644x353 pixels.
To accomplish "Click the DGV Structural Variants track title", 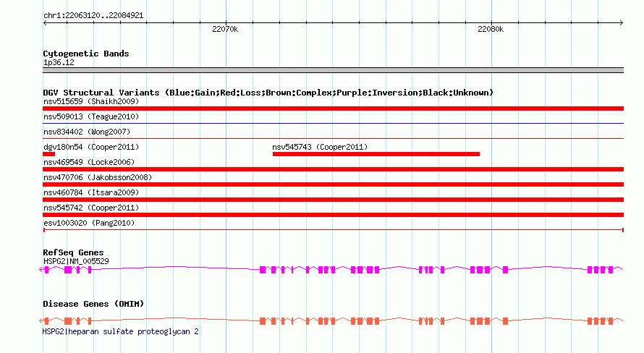I will 268,93.
